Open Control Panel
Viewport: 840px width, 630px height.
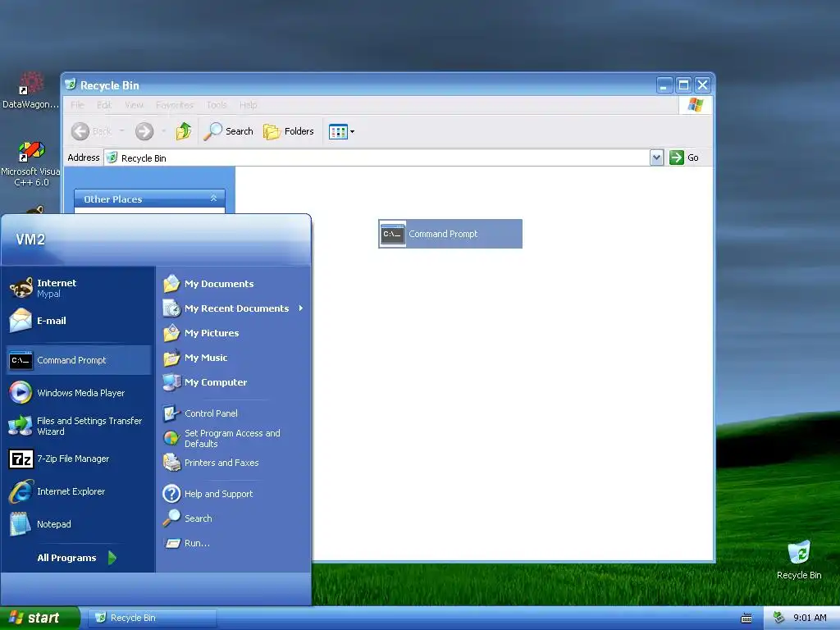pos(233,413)
